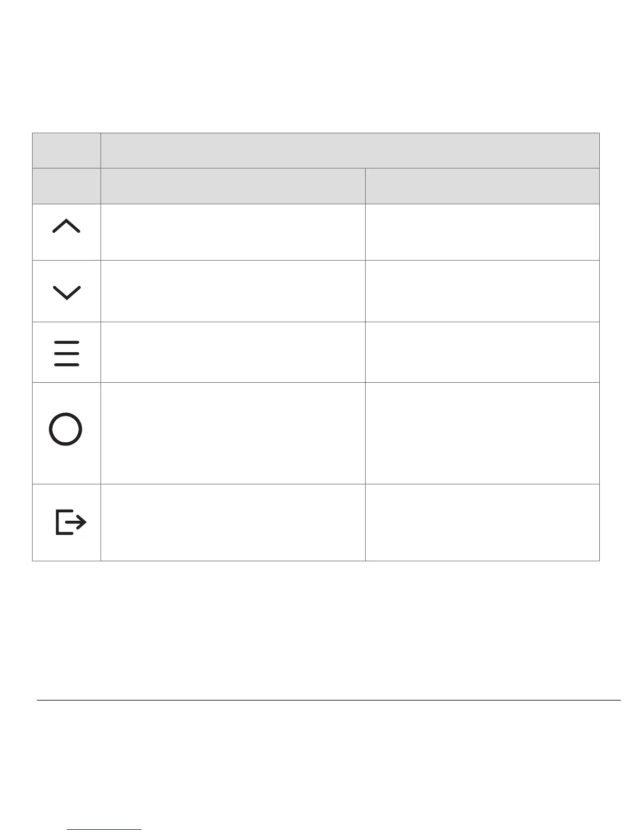Image resolution: width=644 pixels, height=834 pixels.
Task: Select the right gray cell in the second header row
Action: [x=482, y=186]
